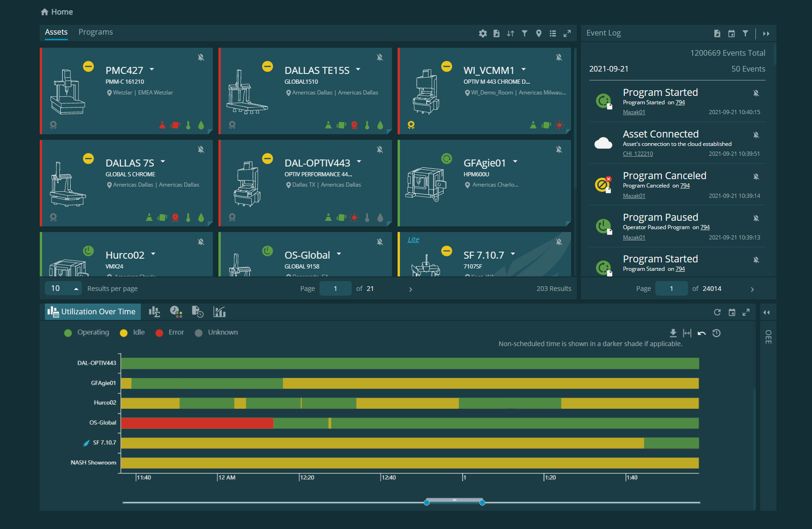Open the Assets panel settings gear
This screenshot has width=812, height=529.
click(483, 34)
